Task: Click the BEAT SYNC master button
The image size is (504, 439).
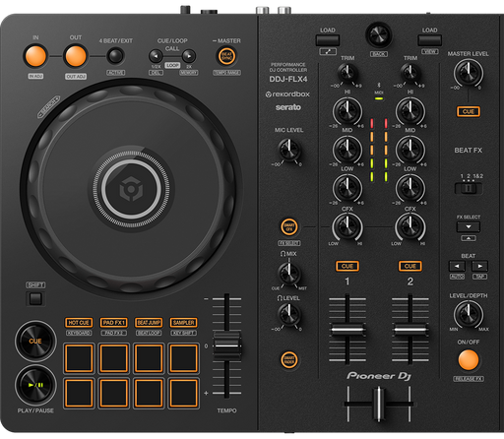Action: click(x=226, y=56)
